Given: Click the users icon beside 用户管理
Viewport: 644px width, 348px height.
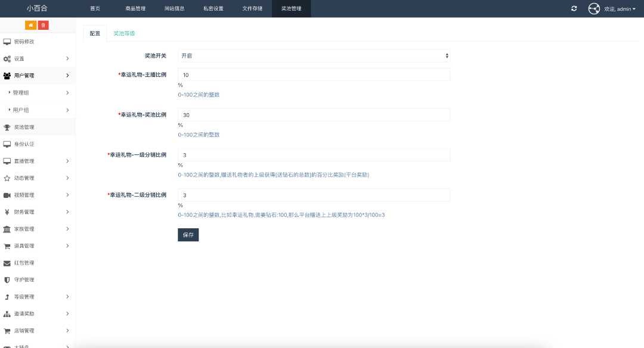Looking at the screenshot, I should tap(7, 76).
